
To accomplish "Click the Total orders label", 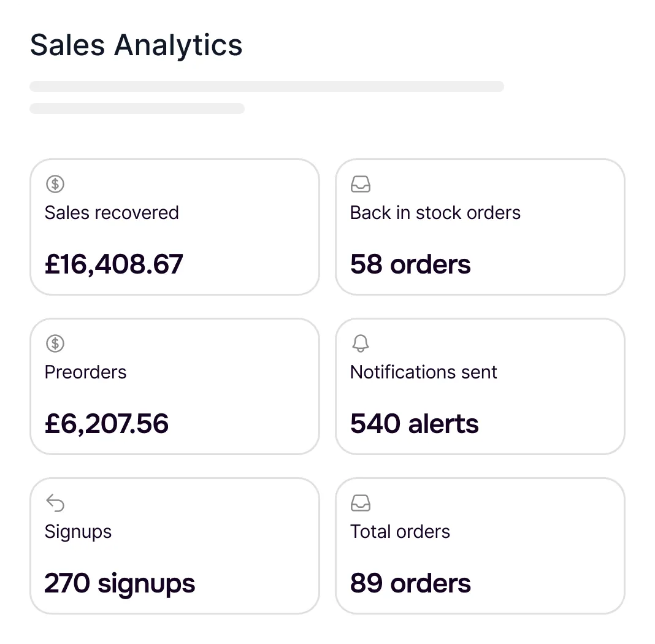I will pos(400,532).
